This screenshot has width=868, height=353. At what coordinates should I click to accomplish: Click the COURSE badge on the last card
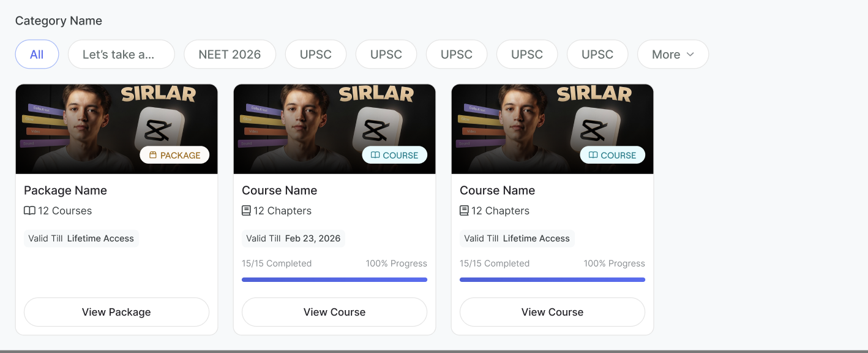pos(612,156)
